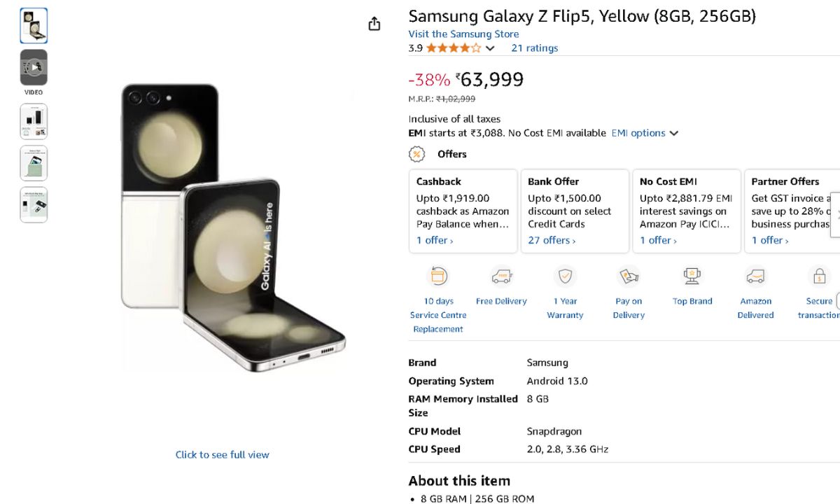
Task: Click the 1 Year Warranty shield icon
Action: click(x=565, y=276)
